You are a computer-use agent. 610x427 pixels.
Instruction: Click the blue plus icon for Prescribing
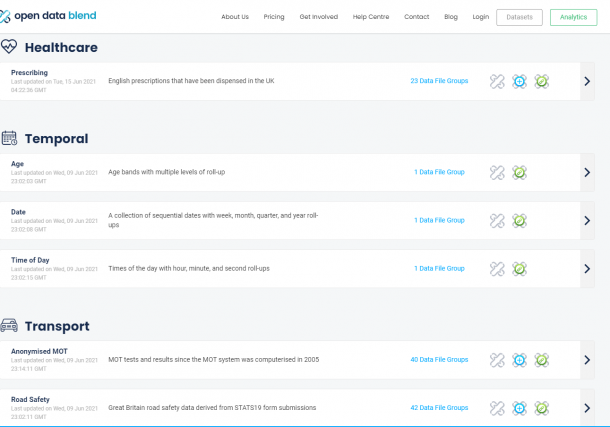tap(519, 82)
